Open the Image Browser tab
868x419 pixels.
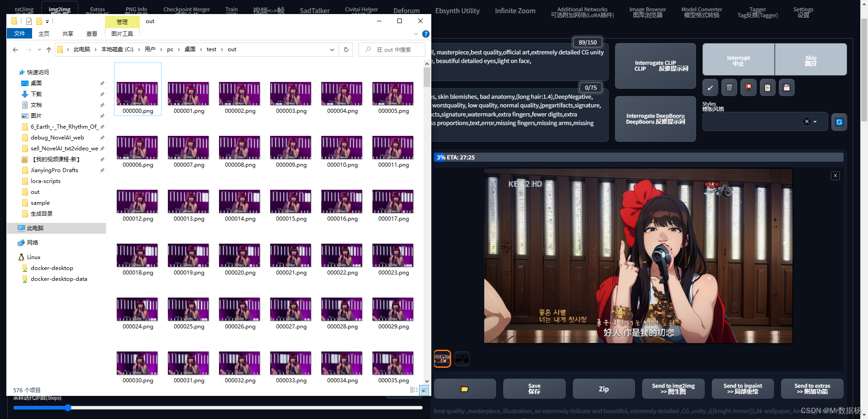tap(648, 12)
